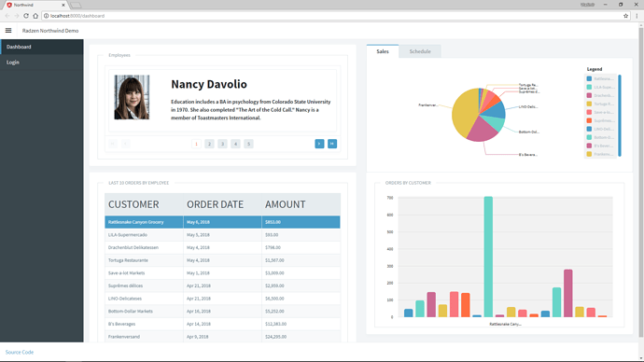Go to employee page 3
This screenshot has height=362, width=644.
222,144
